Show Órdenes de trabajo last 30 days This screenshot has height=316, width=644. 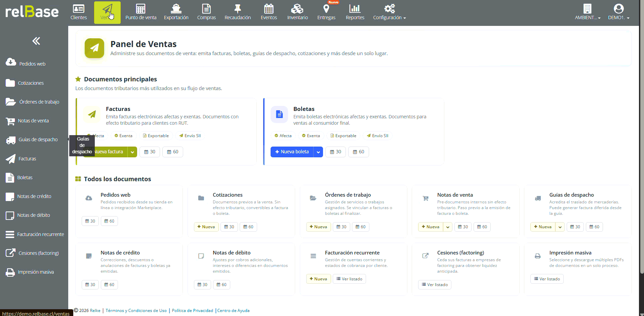coord(341,227)
